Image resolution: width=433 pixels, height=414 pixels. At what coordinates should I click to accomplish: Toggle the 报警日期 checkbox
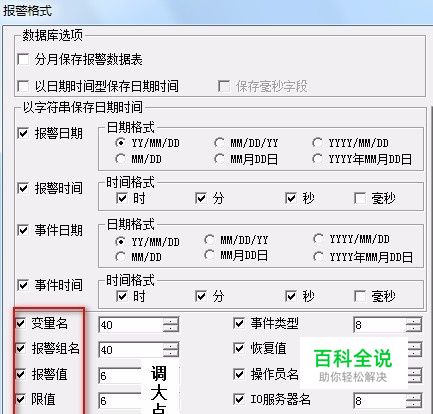23,133
